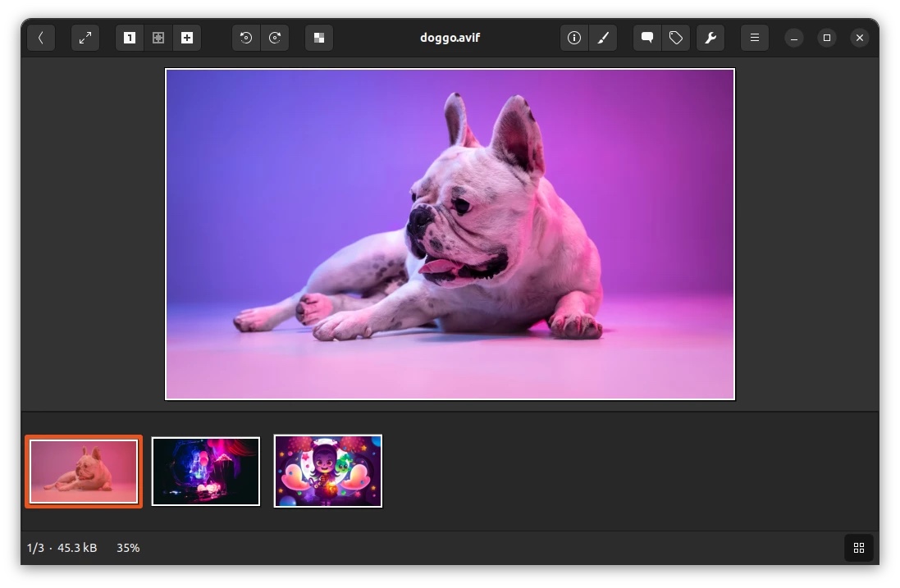This screenshot has height=588, width=900.
Task: Set zoom to actual size 1:1
Action: click(x=129, y=38)
